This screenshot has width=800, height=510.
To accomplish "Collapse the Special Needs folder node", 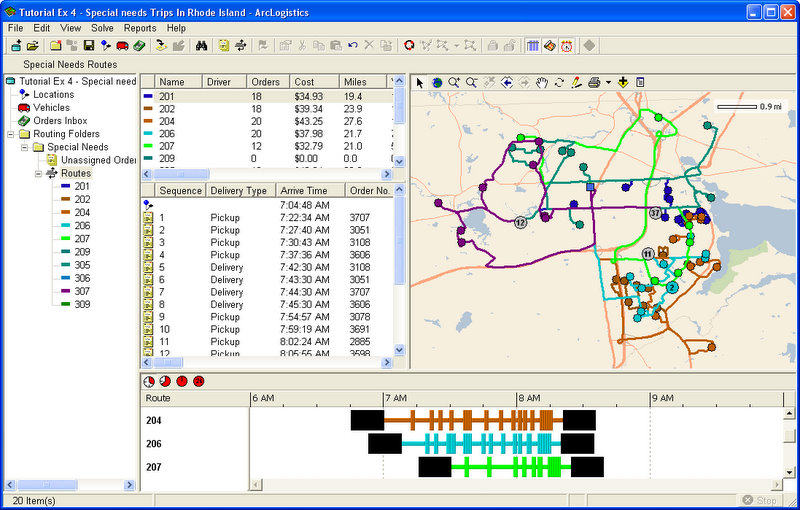I will (x=24, y=147).
